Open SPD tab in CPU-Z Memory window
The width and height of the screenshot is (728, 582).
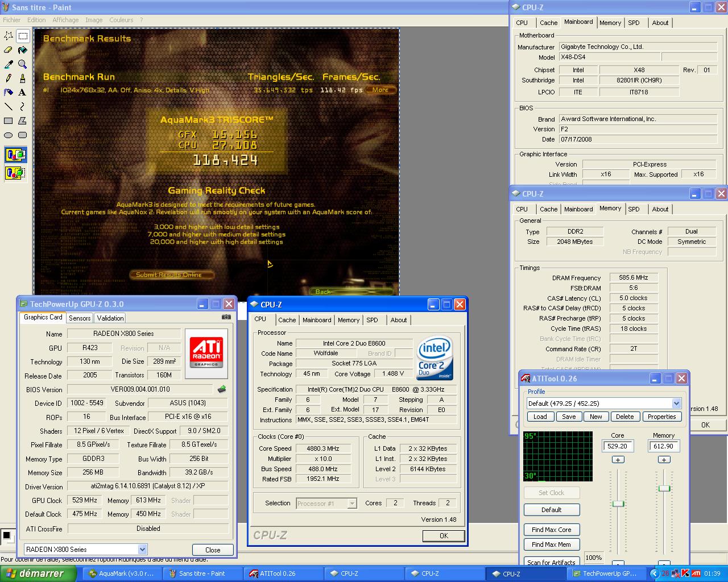[x=634, y=209]
